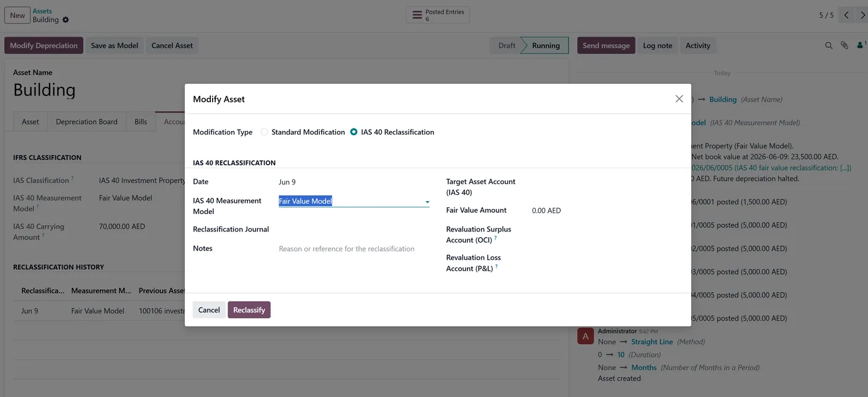Click Measurement M... column header

point(102,290)
